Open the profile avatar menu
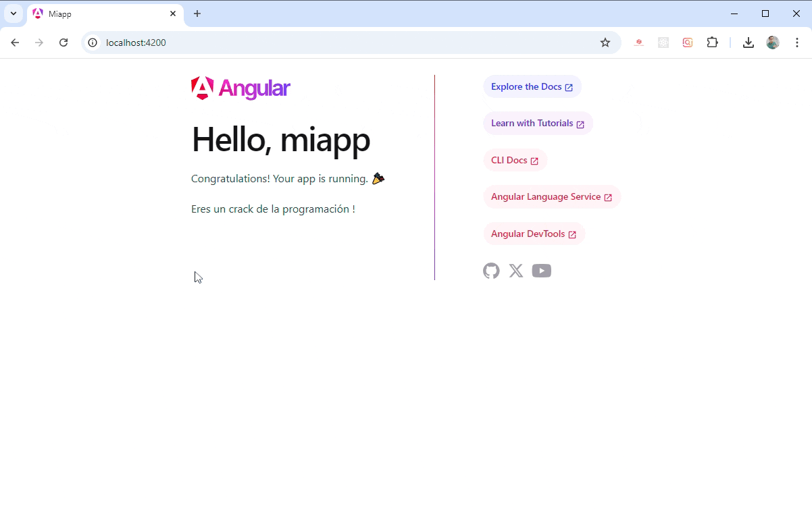Image resolution: width=812 pixels, height=513 pixels. pos(773,43)
